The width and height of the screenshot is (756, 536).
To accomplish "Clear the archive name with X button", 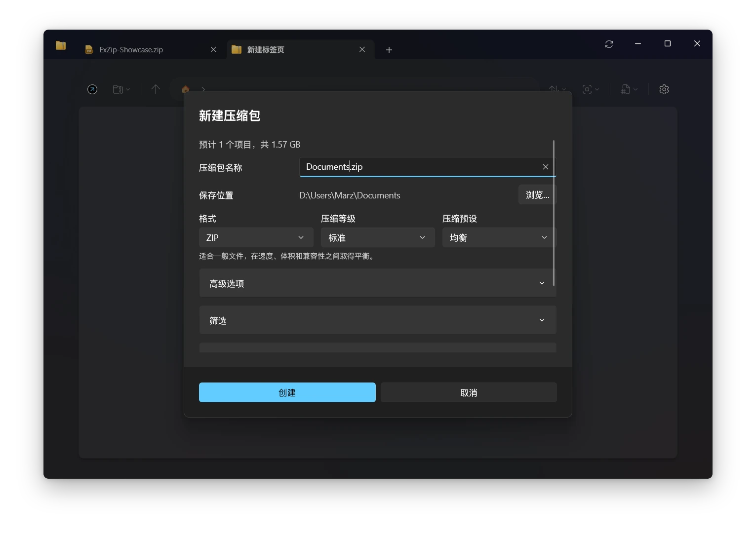I will tap(546, 167).
